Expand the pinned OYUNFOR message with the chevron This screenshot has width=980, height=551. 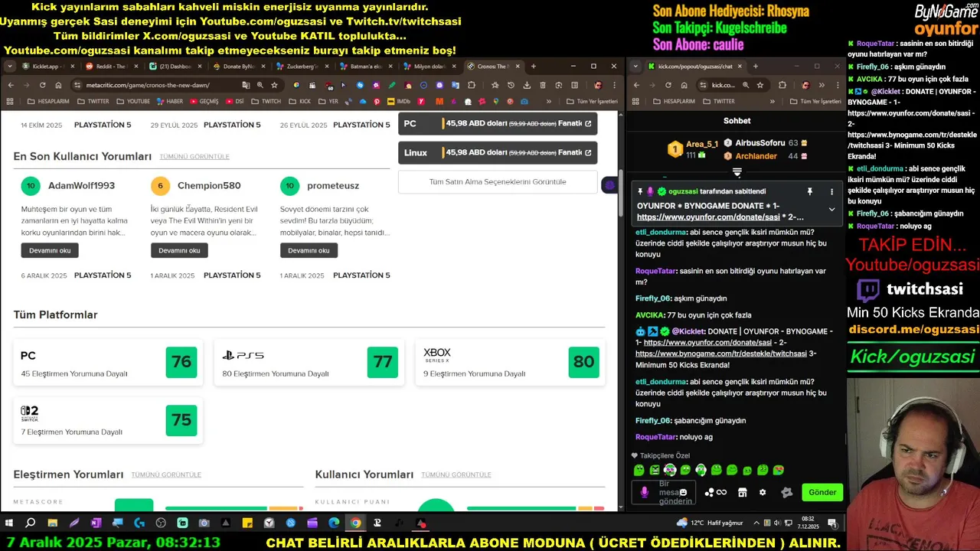[x=831, y=209]
